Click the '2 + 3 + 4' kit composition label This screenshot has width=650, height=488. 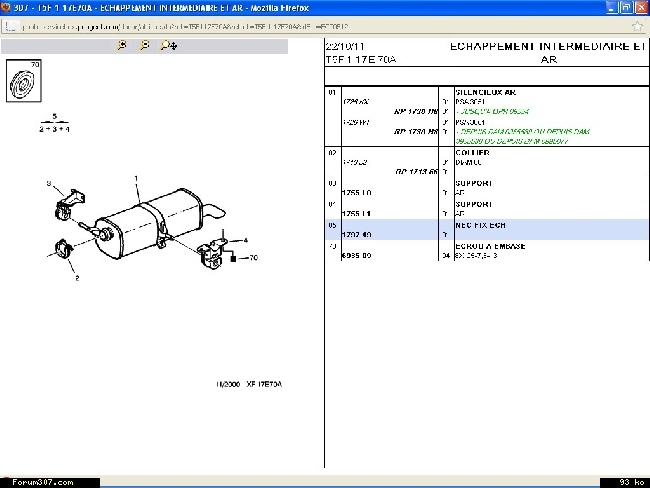point(54,129)
